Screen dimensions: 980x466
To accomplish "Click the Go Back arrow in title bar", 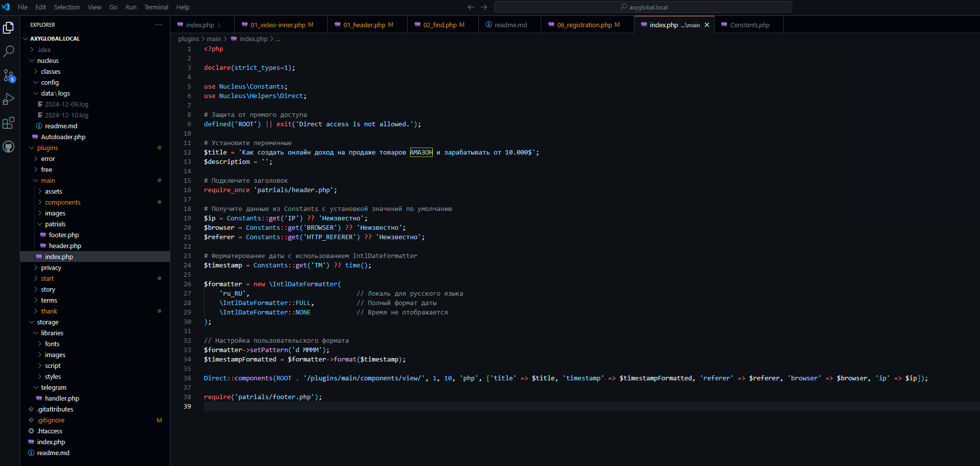I will [x=470, y=7].
